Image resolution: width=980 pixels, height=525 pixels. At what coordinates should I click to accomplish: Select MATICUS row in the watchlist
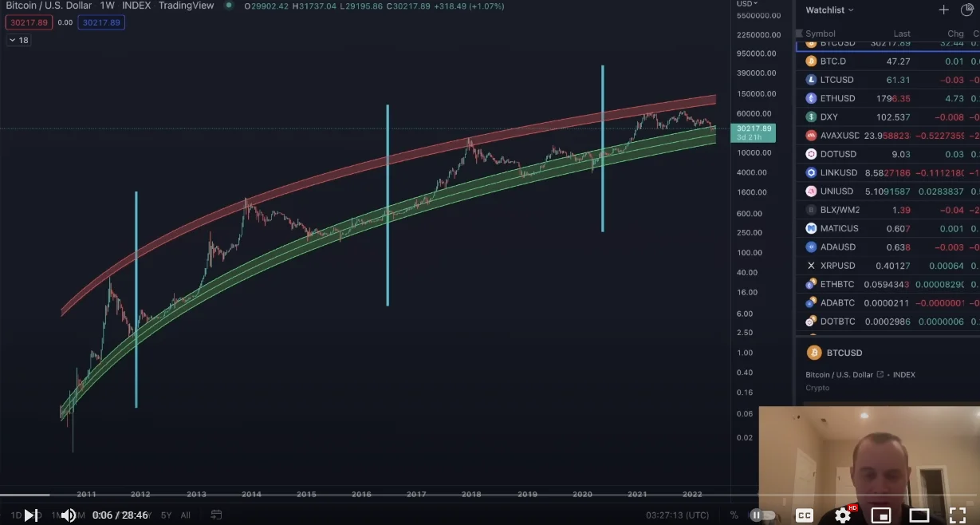pyautogui.click(x=888, y=228)
